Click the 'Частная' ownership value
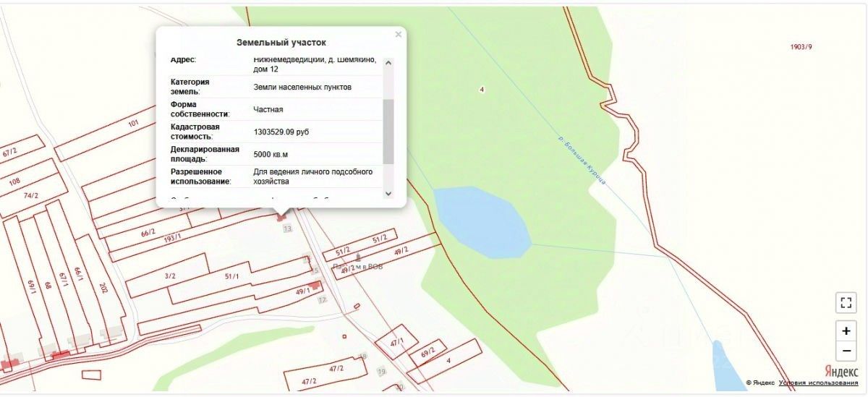The image size is (868, 397). click(268, 109)
